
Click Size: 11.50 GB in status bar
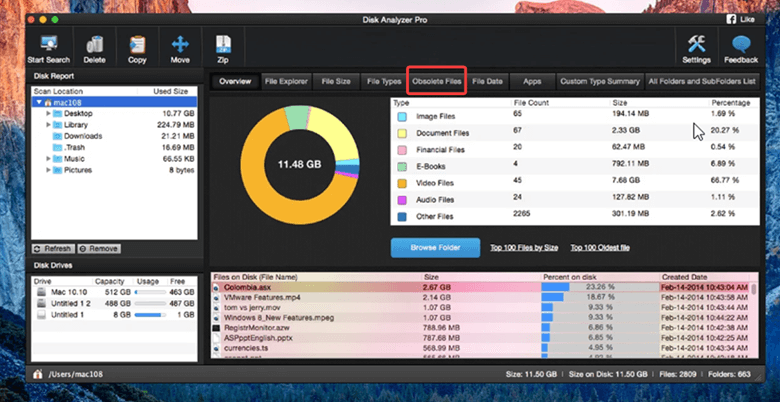(531, 374)
